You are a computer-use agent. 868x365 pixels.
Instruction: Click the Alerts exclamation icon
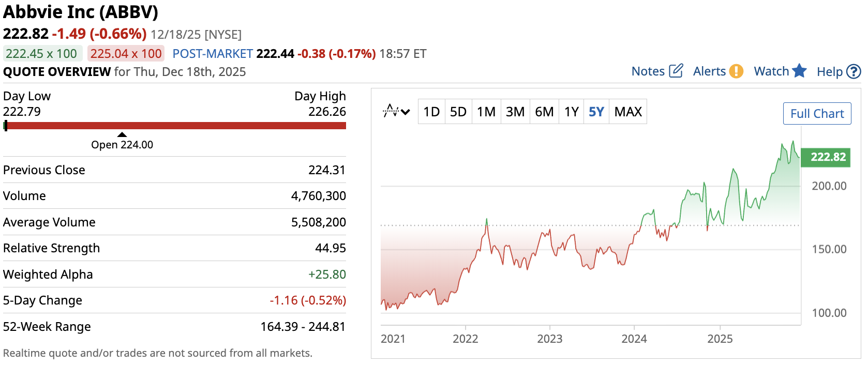click(736, 71)
